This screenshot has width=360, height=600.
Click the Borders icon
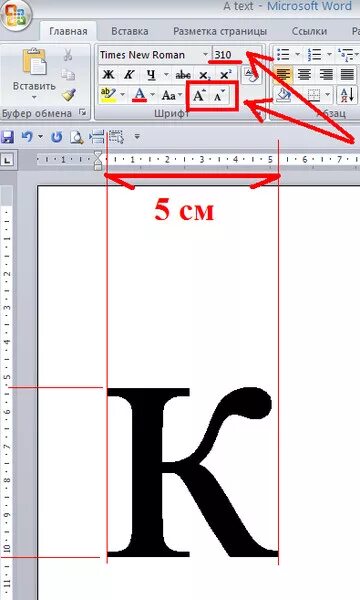[x=314, y=95]
